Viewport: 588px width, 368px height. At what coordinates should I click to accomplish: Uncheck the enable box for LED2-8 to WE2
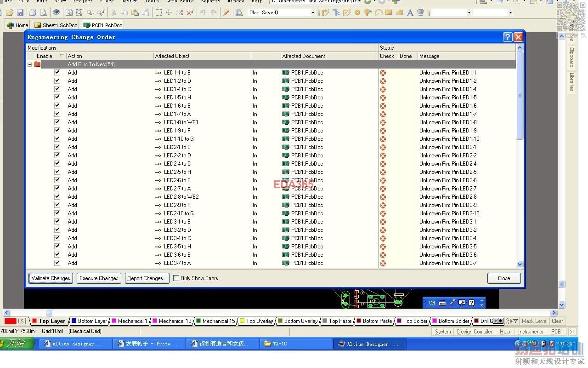point(57,196)
